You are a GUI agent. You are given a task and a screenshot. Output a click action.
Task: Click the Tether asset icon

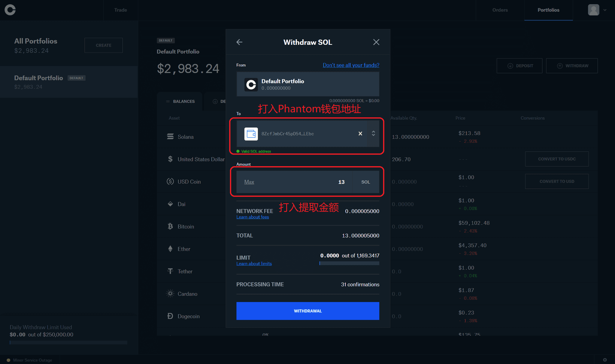tap(170, 271)
